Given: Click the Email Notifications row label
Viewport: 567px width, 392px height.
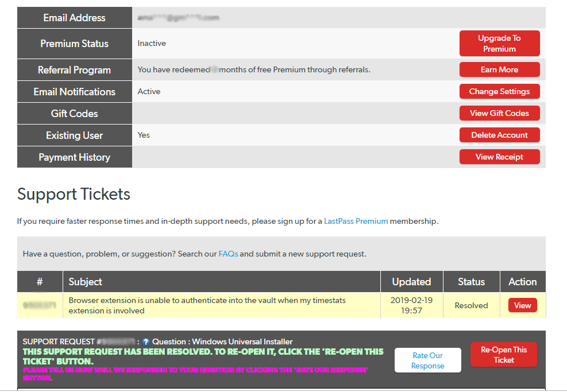Looking at the screenshot, I should click(75, 92).
